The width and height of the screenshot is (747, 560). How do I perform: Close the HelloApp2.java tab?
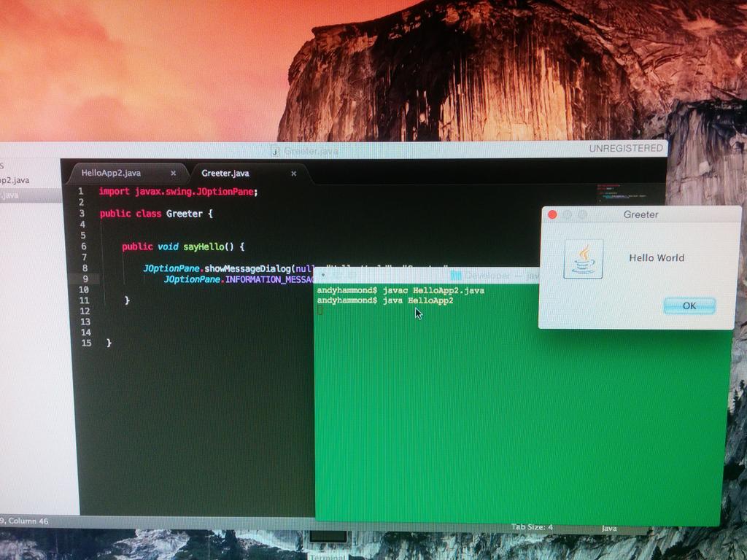[x=174, y=174]
